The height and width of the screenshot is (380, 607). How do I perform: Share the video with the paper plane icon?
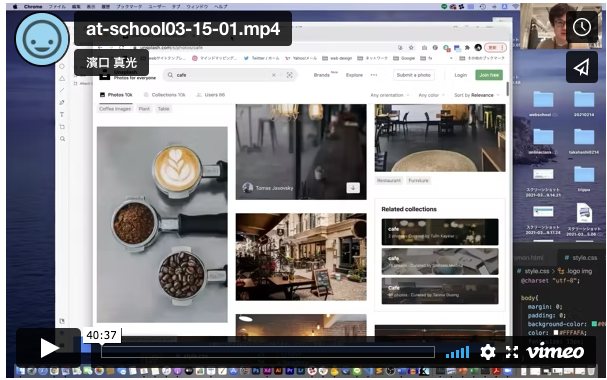point(582,67)
